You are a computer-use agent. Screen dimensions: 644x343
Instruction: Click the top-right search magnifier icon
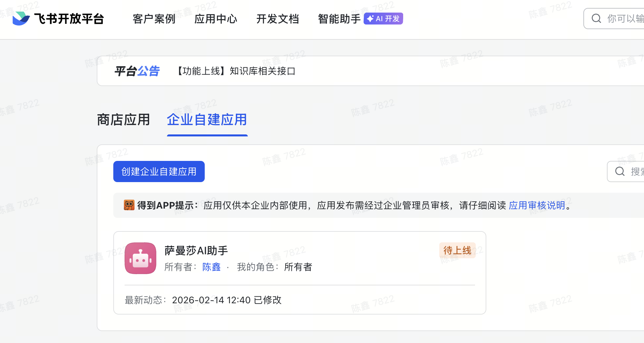coord(596,18)
